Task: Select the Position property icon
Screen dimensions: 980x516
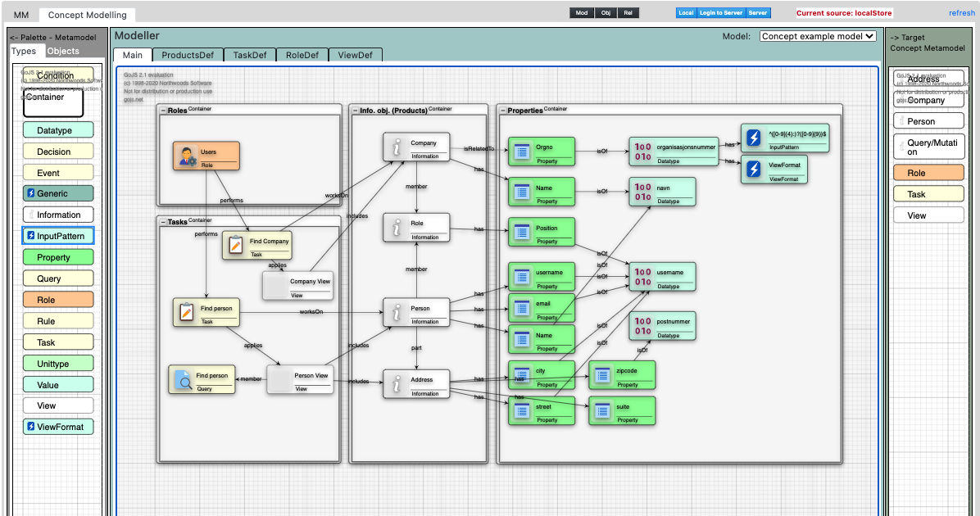Action: click(x=521, y=233)
